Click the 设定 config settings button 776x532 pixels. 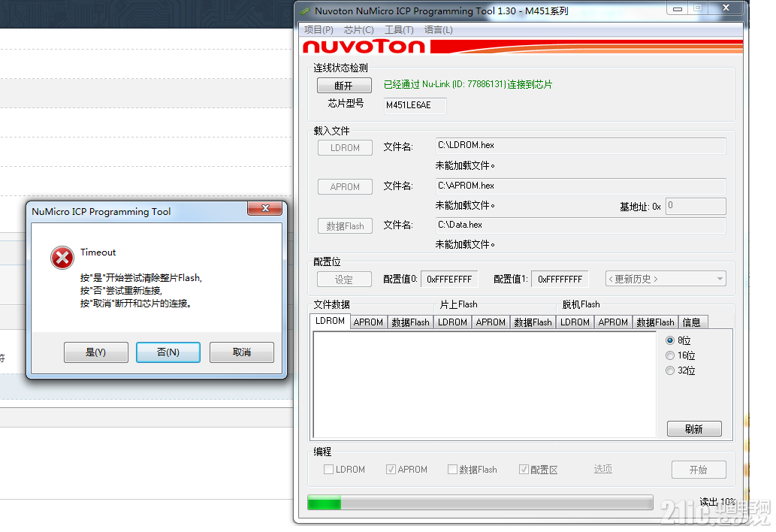(344, 280)
